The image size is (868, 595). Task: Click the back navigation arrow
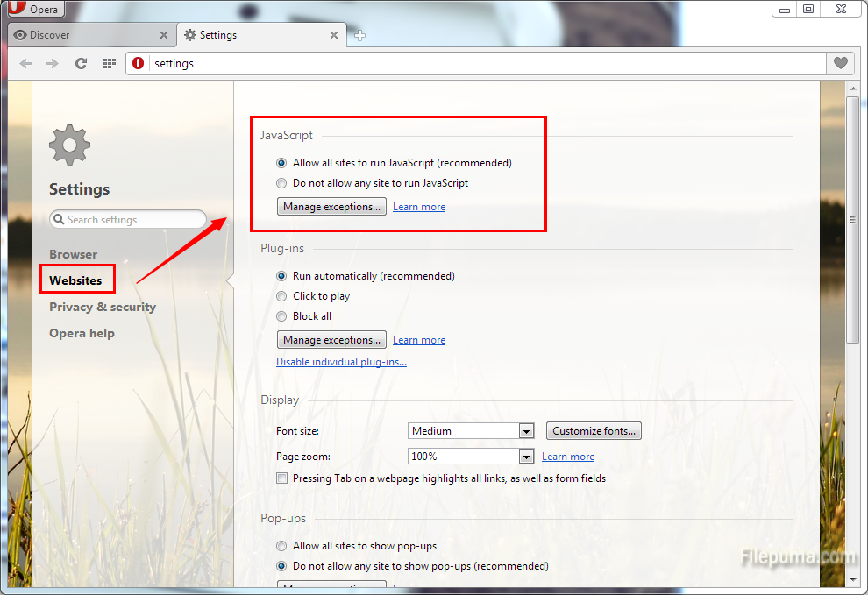click(25, 63)
